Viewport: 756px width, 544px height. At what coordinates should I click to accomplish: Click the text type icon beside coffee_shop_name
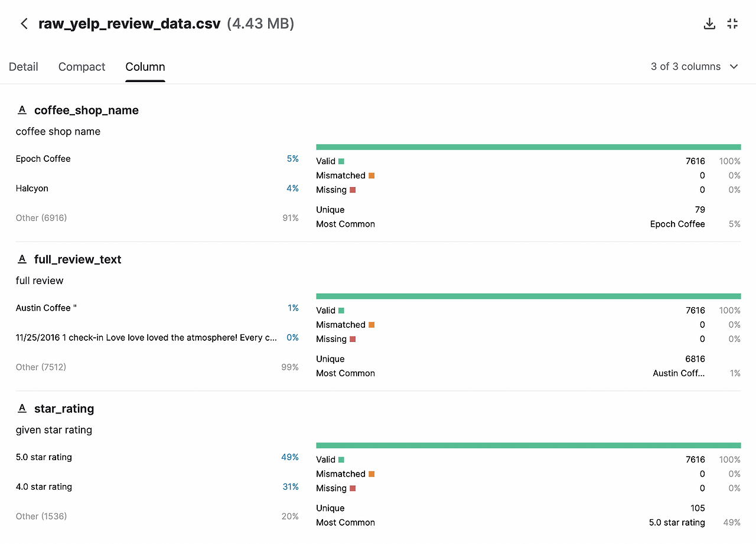click(22, 110)
